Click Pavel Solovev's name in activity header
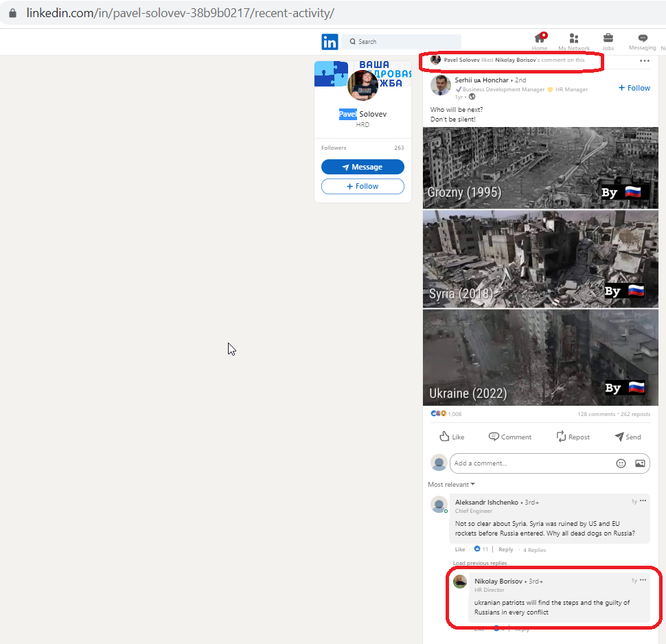Viewport: 666px width, 644px height. point(461,60)
